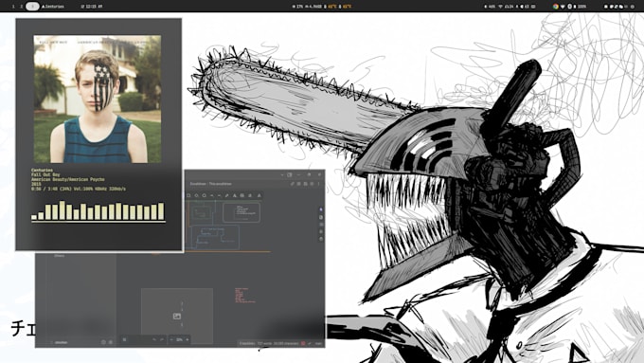This screenshot has width=644, height=363.
Task: Toggle the sidebar layout icon in Obsidian titlebar
Action: (290, 174)
